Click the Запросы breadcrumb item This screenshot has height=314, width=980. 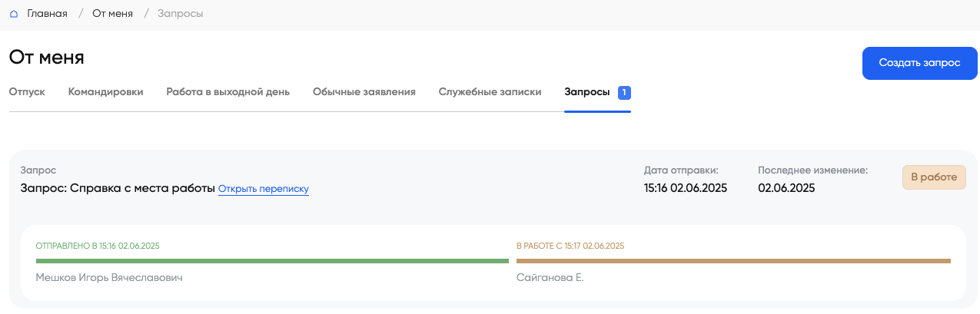point(180,14)
